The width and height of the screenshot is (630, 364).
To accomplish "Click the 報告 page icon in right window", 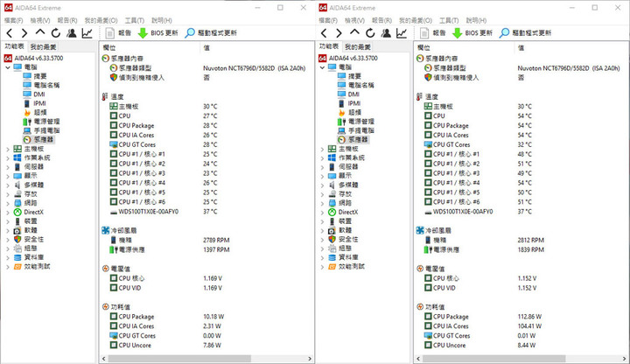I will pos(423,33).
